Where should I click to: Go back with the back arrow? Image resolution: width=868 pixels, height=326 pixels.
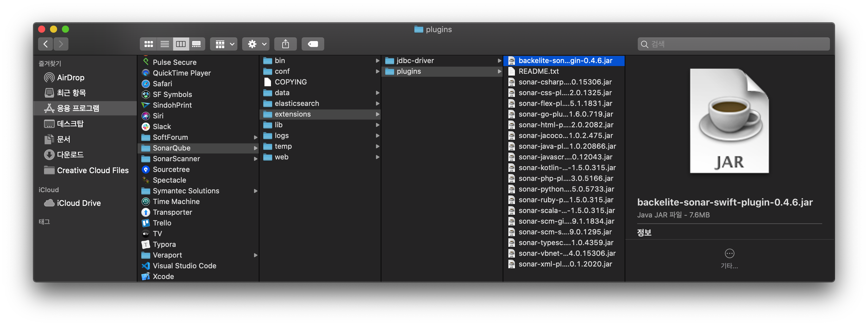(46, 44)
